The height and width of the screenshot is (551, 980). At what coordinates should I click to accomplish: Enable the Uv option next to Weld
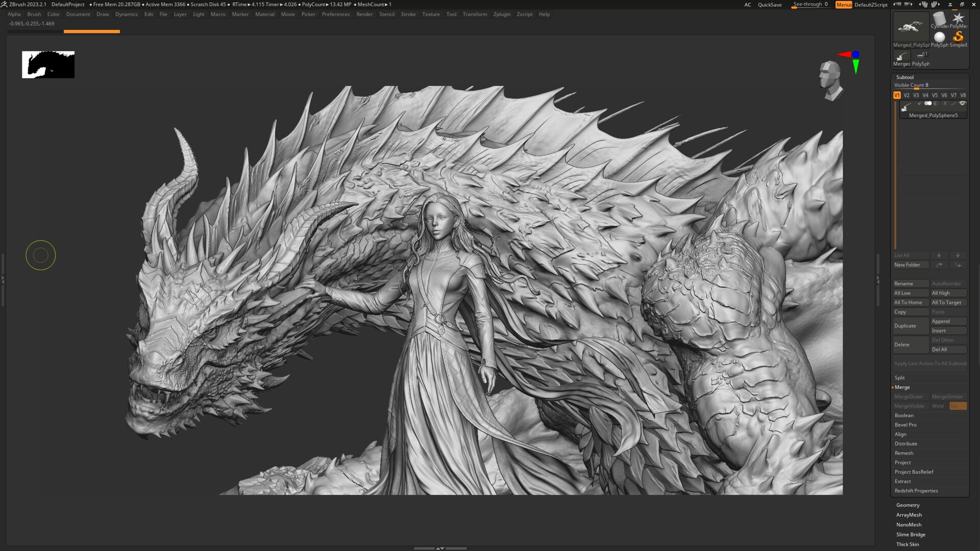[958, 406]
